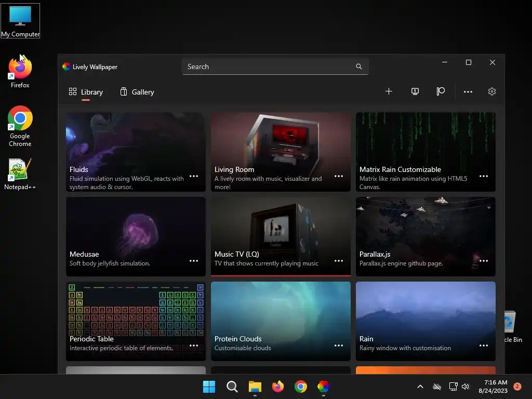Click the Add Wallpaper plus icon

pos(389,91)
